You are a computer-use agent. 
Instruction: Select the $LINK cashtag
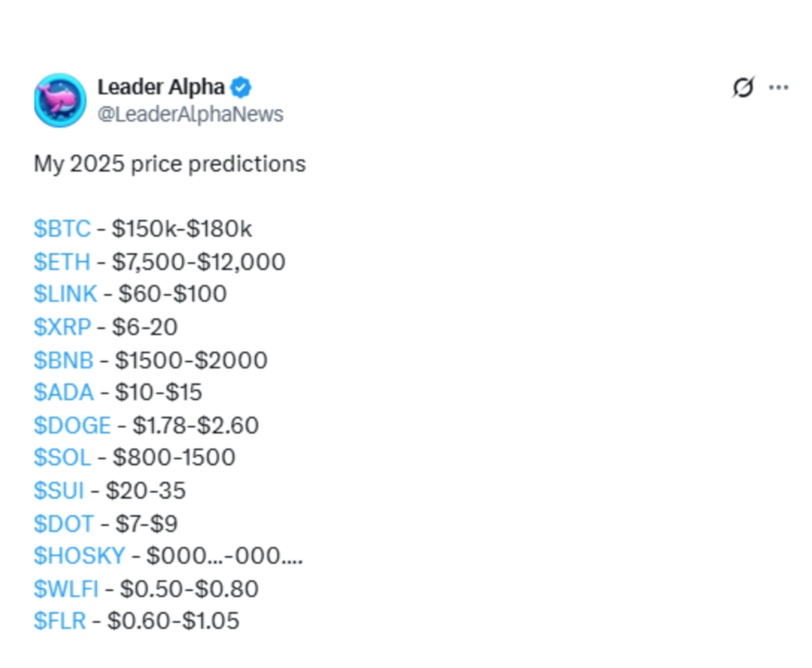65,294
